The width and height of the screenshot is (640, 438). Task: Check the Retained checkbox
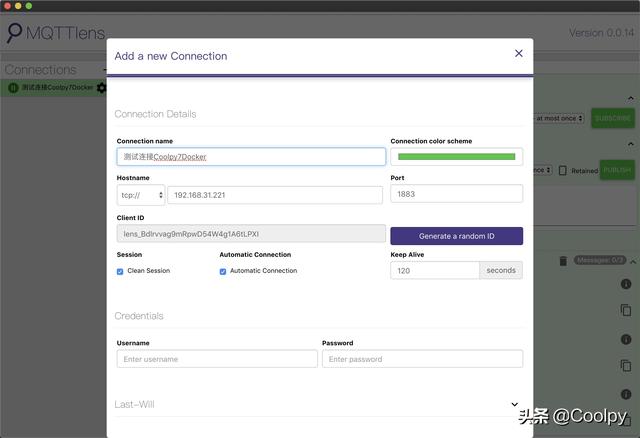point(562,171)
